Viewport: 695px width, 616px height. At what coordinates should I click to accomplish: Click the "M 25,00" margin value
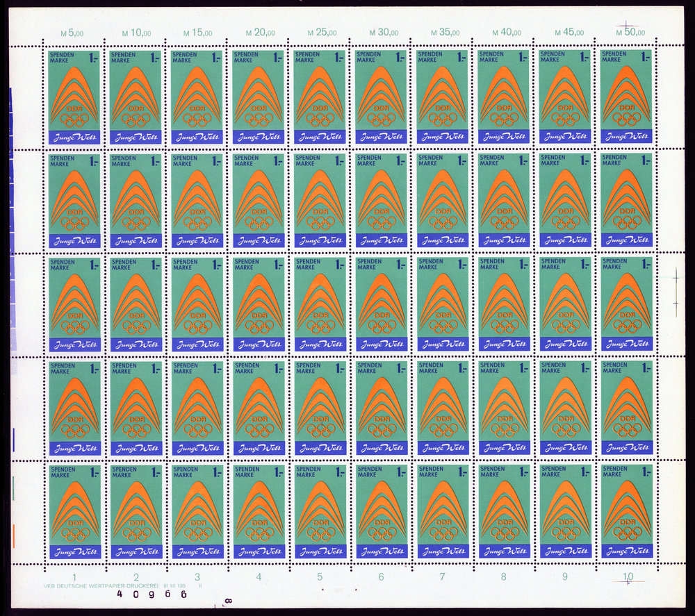point(322,33)
